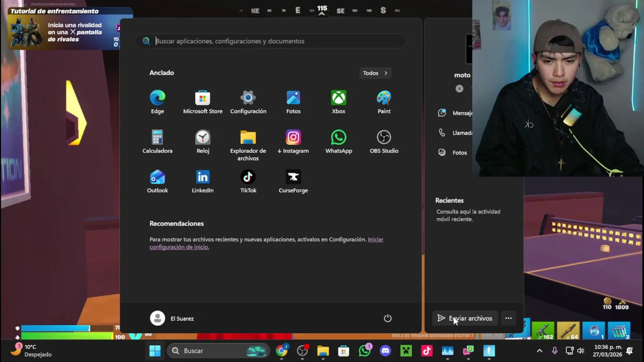644x362 pixels.
Task: Launch the CurseForge app
Action: pos(293,182)
